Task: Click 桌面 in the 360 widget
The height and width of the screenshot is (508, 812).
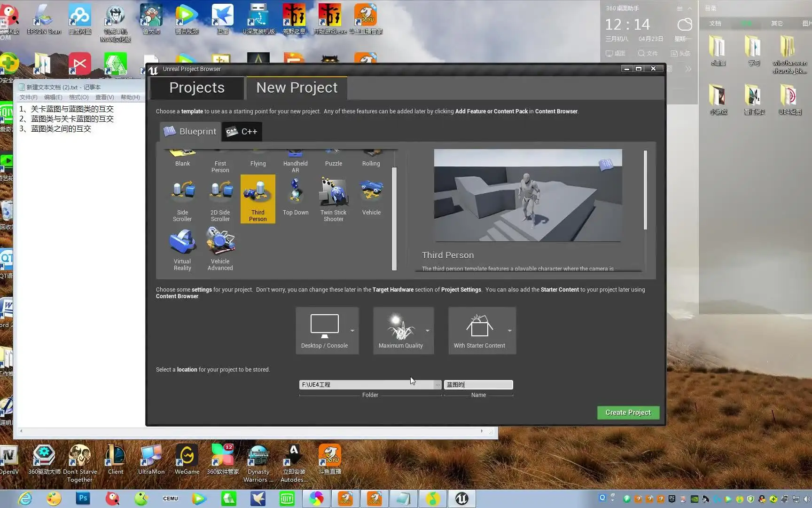Action: pos(616,54)
